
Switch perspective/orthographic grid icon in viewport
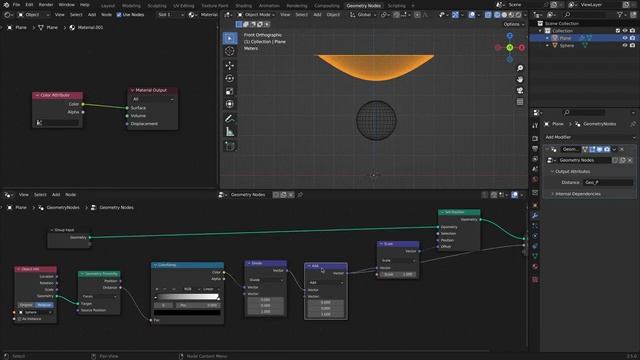(x=520, y=102)
